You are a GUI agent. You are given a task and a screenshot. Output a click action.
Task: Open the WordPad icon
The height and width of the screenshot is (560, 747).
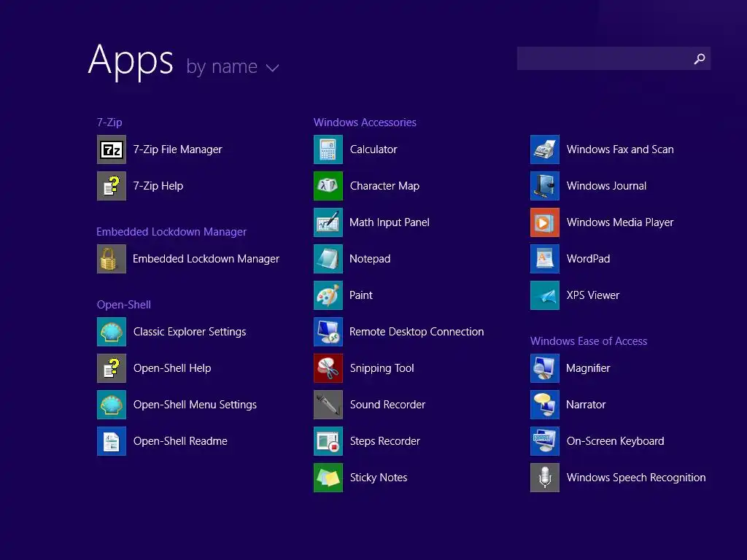545,259
